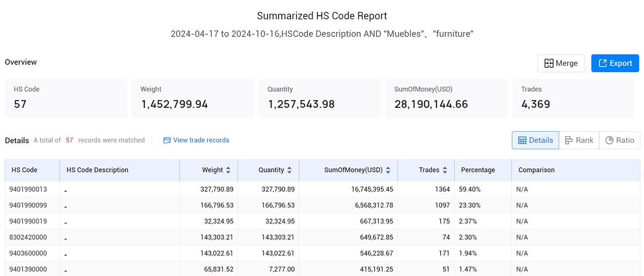Switch to the Ratio view tab
The width and height of the screenshot is (644, 276).
point(619,140)
